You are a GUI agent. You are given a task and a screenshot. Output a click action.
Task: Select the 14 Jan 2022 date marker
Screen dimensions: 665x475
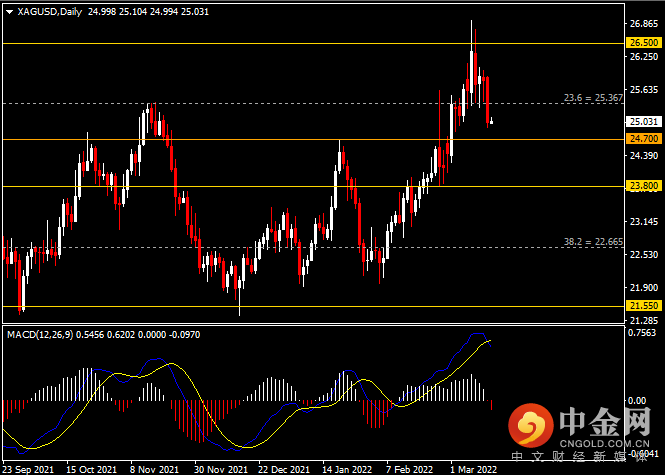point(347,469)
